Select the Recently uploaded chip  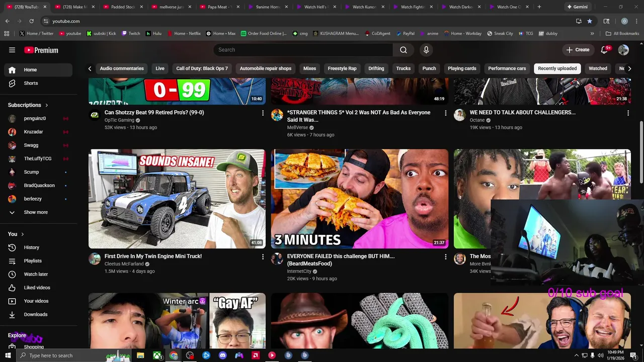click(x=557, y=68)
